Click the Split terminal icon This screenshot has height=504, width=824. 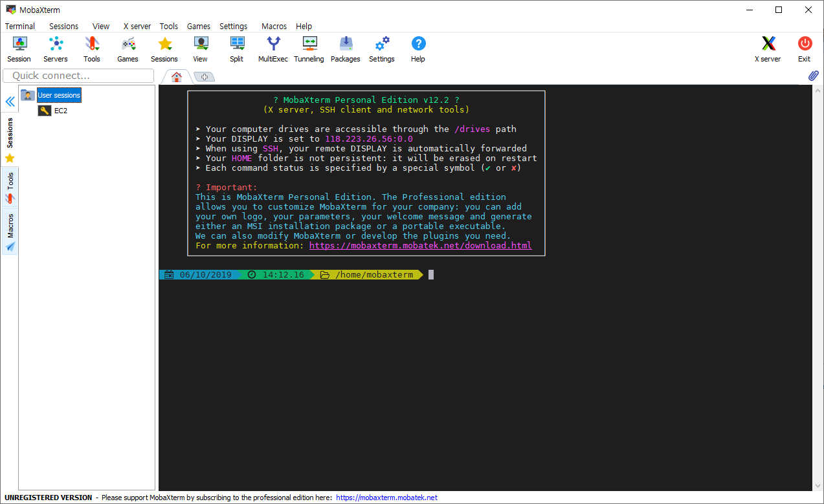(x=237, y=49)
